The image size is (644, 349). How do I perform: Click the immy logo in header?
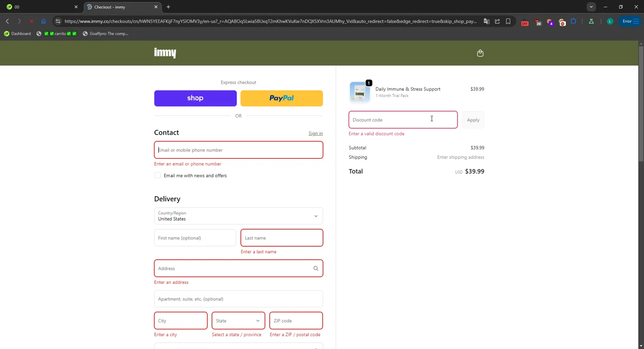point(165,53)
